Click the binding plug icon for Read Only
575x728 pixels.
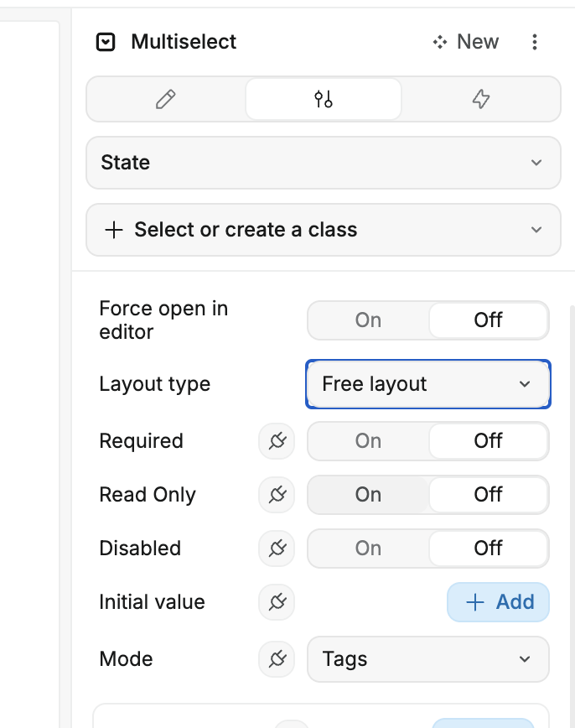point(277,495)
